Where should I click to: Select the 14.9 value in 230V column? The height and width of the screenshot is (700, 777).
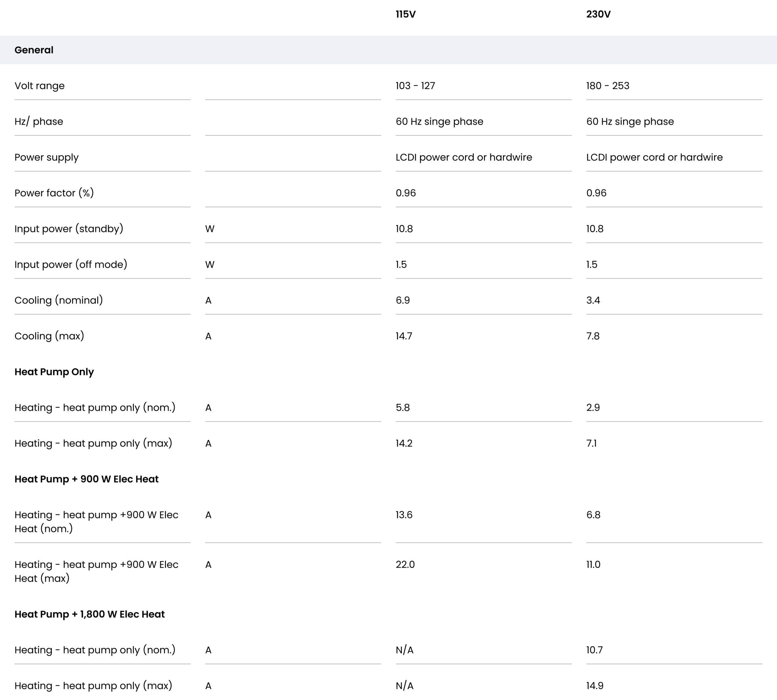point(595,686)
